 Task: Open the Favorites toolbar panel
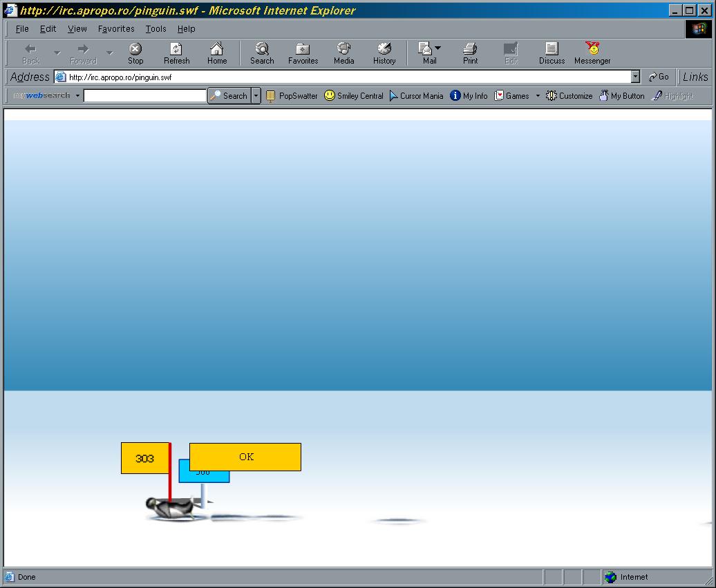point(303,53)
